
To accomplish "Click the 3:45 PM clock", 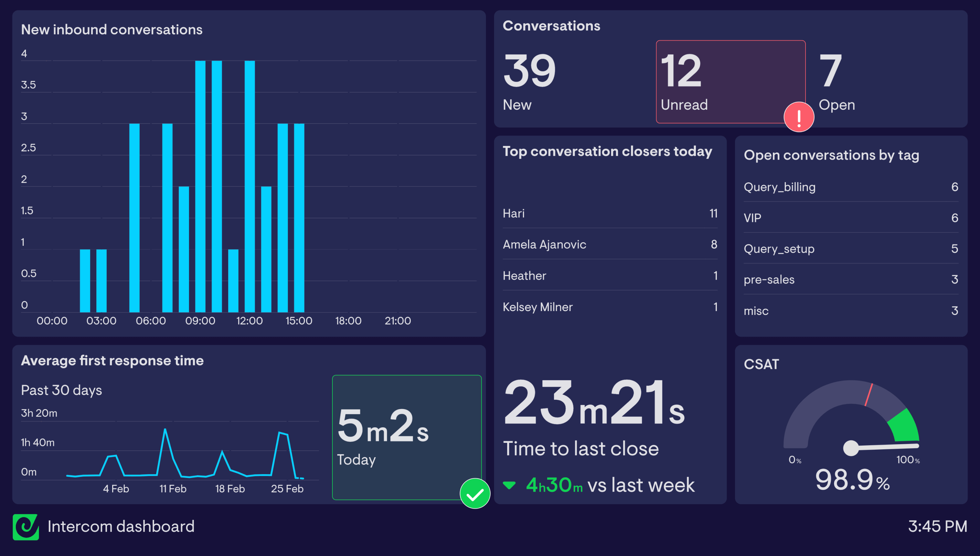I will 937,526.
